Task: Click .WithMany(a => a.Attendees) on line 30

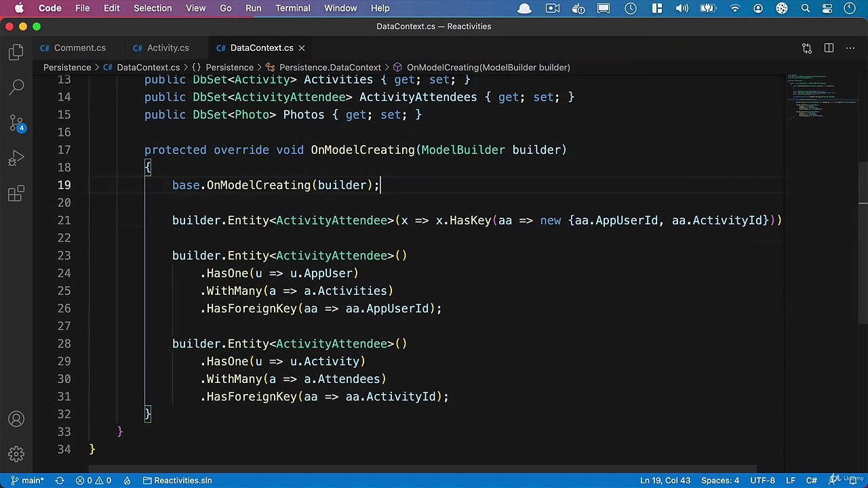Action: click(293, 379)
